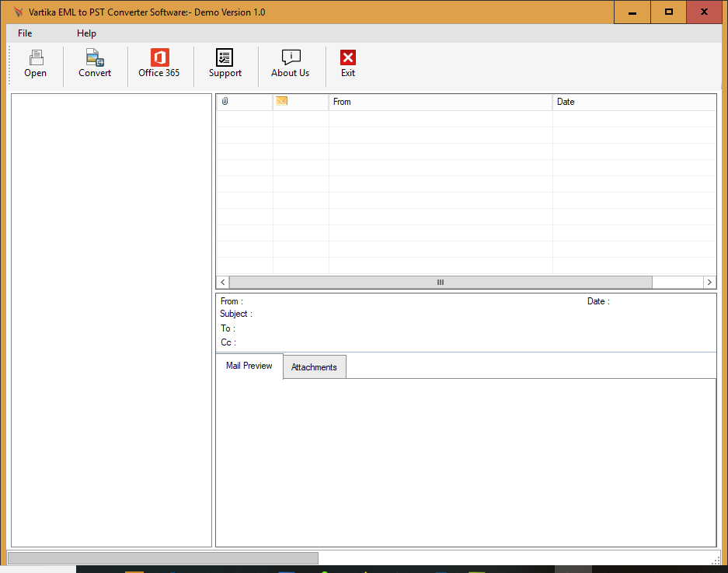Viewport: 728px width, 573px height.
Task: Click the Support toolbar icon
Action: click(x=225, y=57)
